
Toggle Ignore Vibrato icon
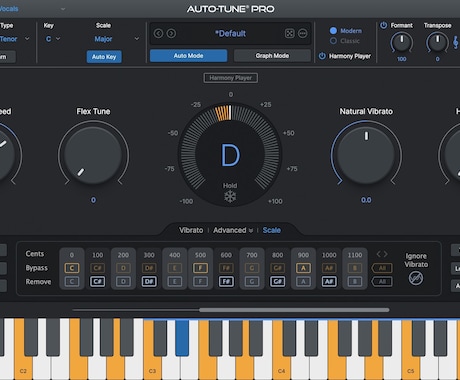416,278
